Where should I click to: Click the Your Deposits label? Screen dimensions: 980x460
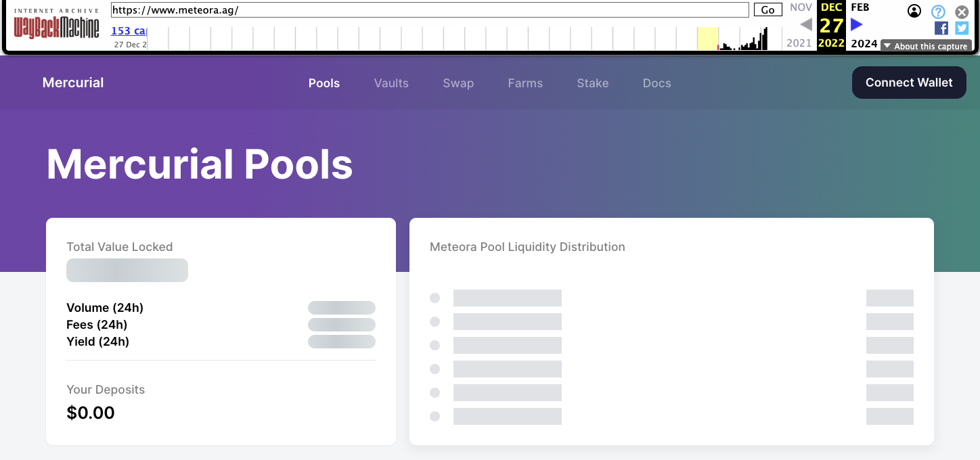[106, 390]
